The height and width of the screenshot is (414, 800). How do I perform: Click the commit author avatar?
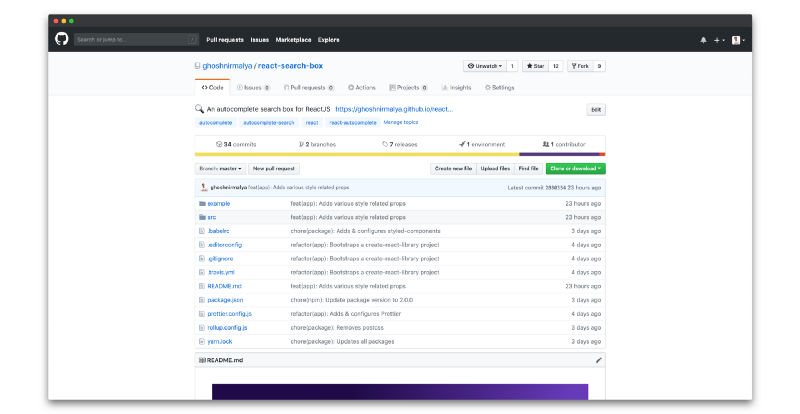[x=203, y=187]
